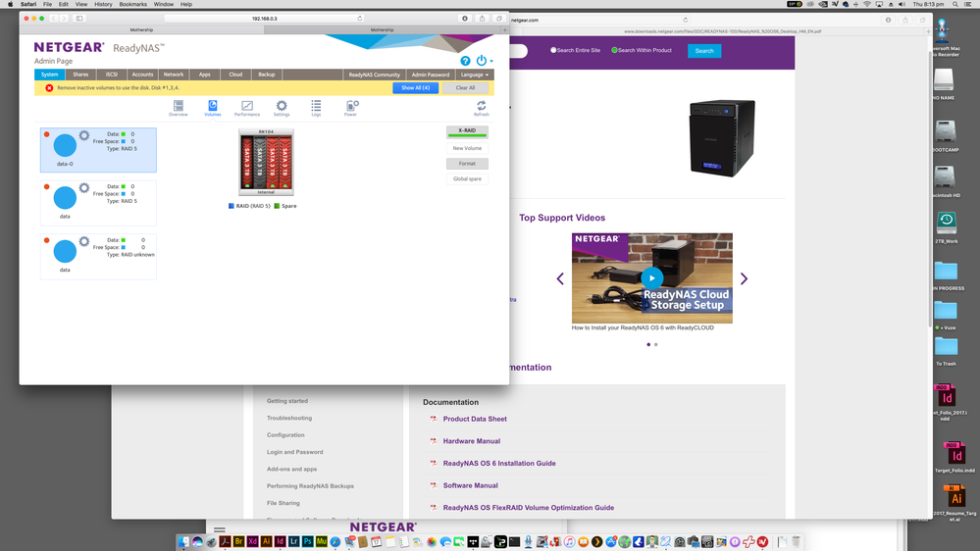Open the Logs list icon
The height and width of the screenshot is (551, 980).
coord(316,106)
